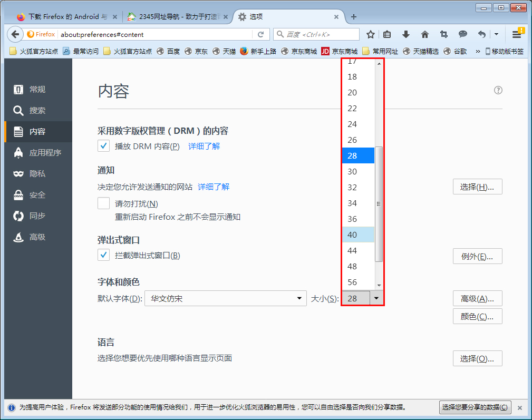Bookmark this page using the star icon

pyautogui.click(x=371, y=34)
